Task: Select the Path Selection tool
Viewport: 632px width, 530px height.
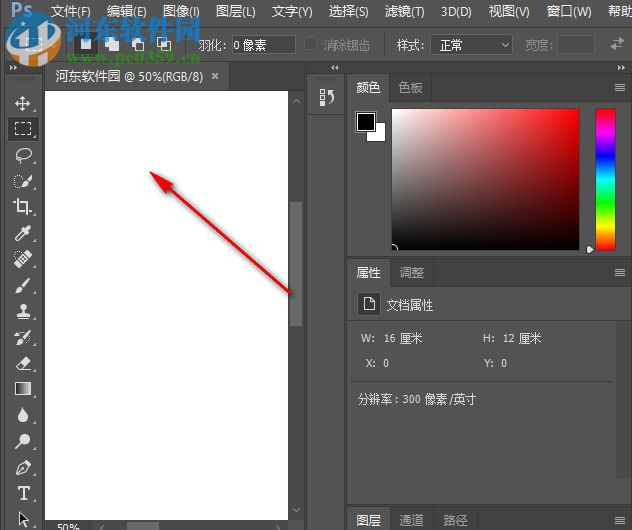Action: coord(23,519)
